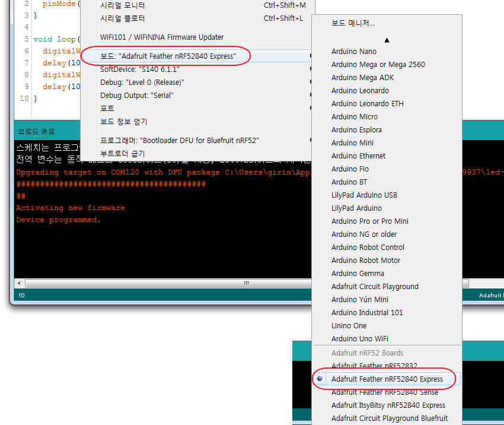This screenshot has height=425, width=504.
Task: Click the 'Activating new firmware' console line
Action: tap(71, 208)
